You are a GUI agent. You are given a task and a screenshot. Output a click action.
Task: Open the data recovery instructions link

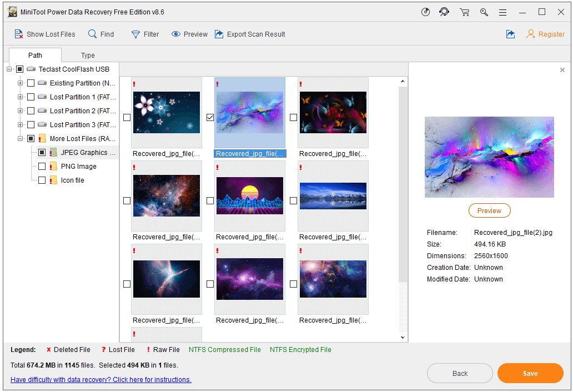(100, 379)
